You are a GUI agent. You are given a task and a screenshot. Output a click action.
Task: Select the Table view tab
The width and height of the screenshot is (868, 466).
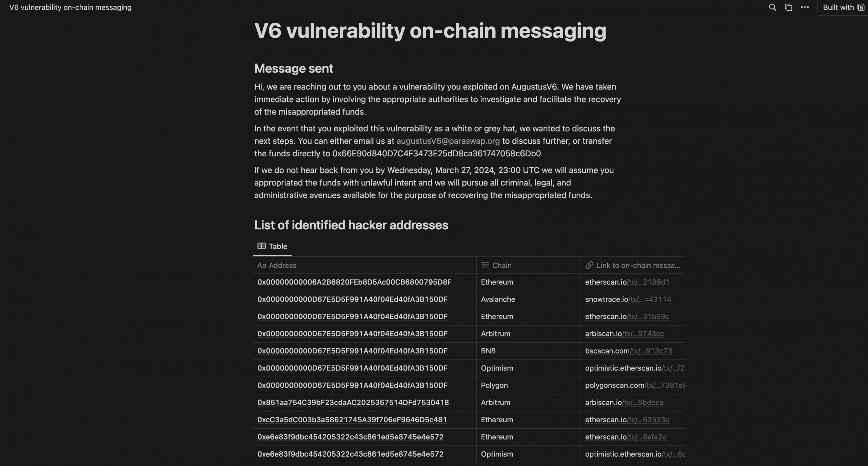[272, 246]
